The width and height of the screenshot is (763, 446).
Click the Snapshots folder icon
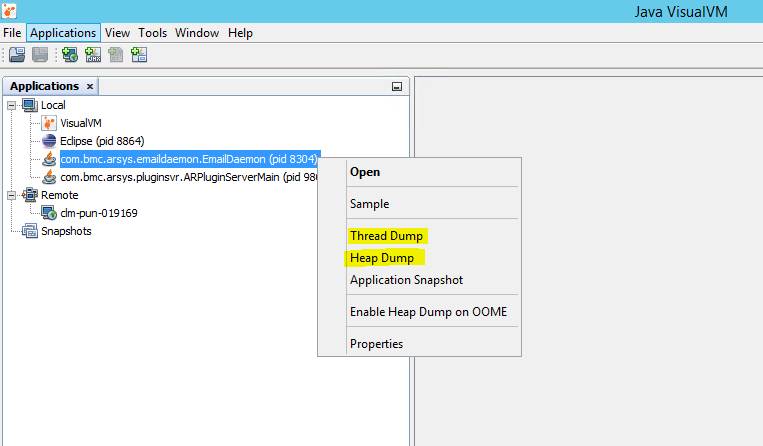(30, 231)
